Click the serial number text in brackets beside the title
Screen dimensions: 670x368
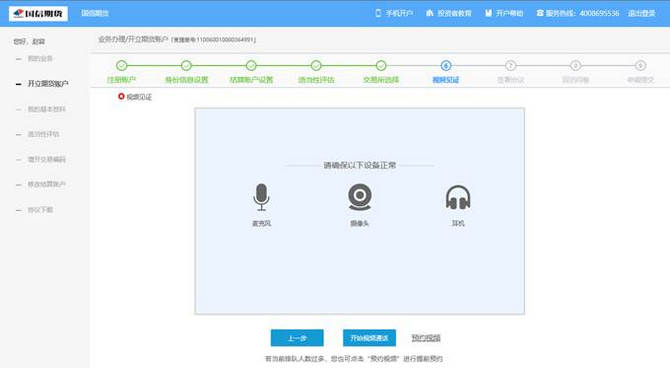coord(213,40)
